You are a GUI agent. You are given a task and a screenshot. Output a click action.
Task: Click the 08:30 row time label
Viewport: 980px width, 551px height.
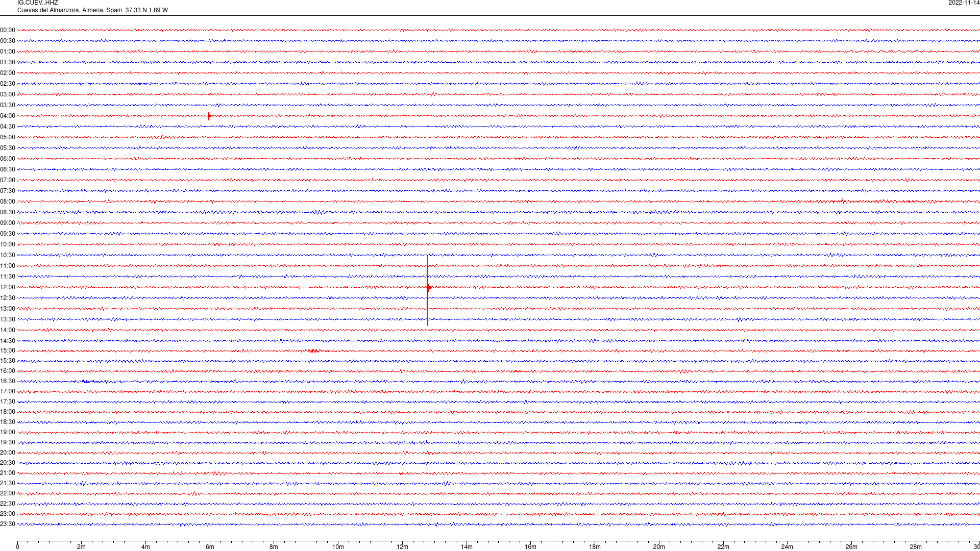8,212
